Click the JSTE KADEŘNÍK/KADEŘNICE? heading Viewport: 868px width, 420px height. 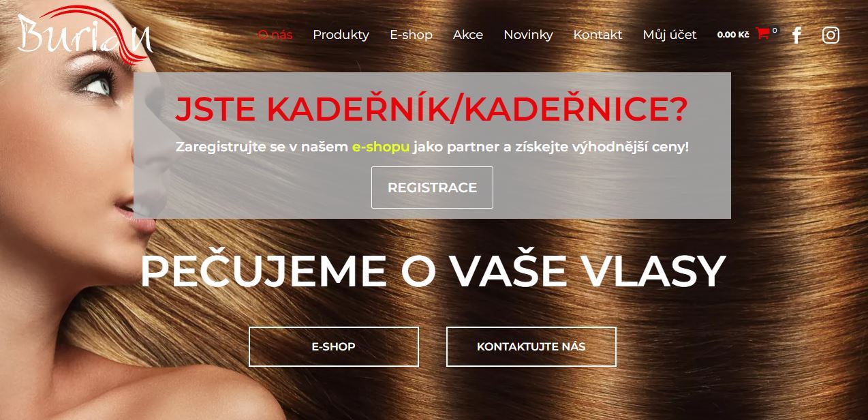[x=432, y=108]
